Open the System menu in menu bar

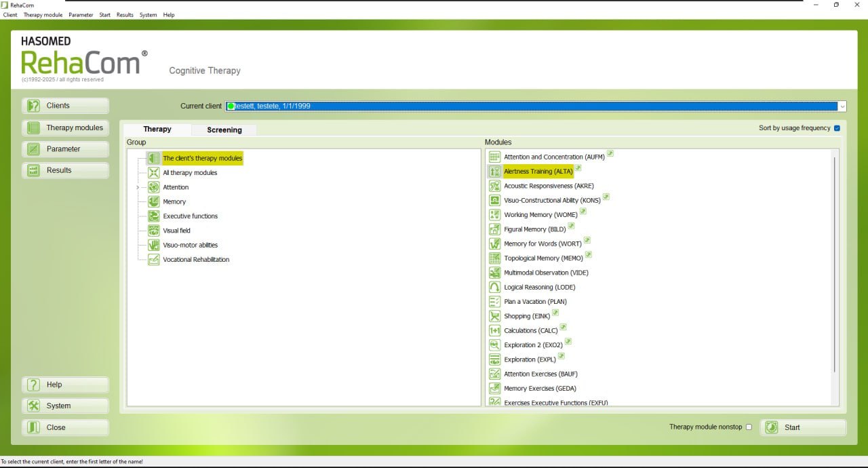coord(148,15)
